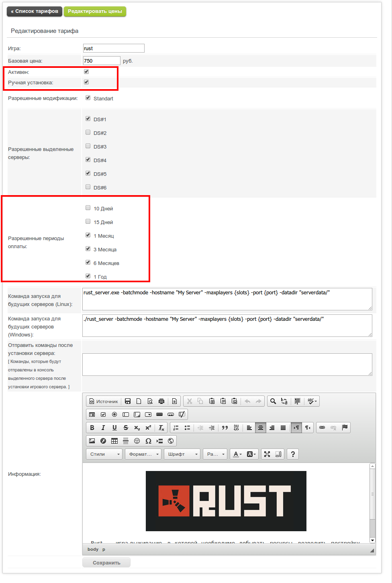Create a Div container
This screenshot has height=583, width=392.
236,428
